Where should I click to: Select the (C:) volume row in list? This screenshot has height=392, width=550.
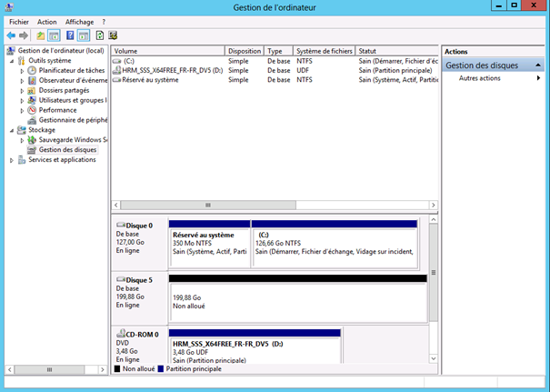pos(128,61)
